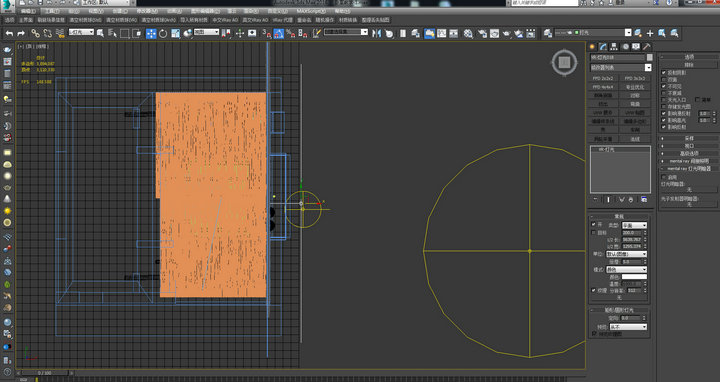The width and height of the screenshot is (720, 382).
Task: Expand the 视口 rollout
Action: (689, 146)
